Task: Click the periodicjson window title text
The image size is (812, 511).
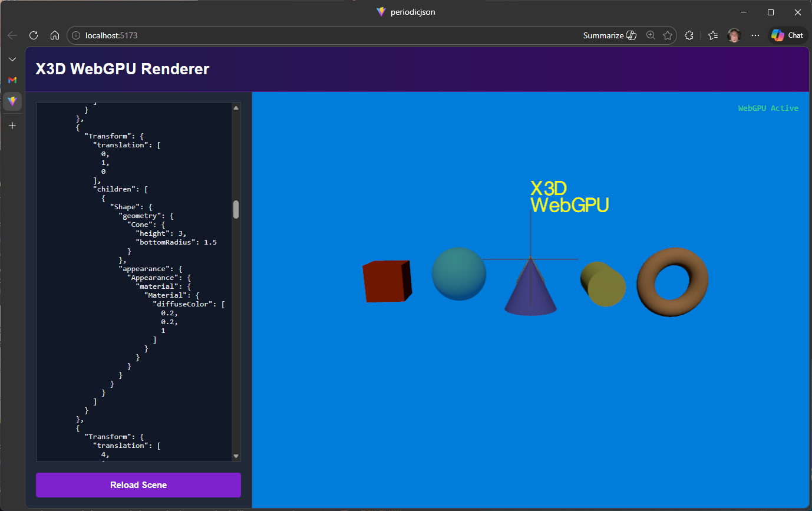Action: click(412, 12)
